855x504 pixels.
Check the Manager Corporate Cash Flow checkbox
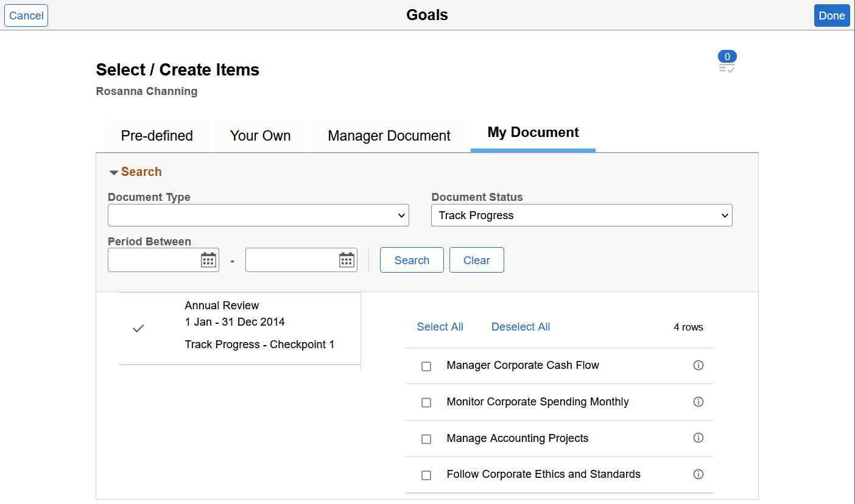point(426,366)
